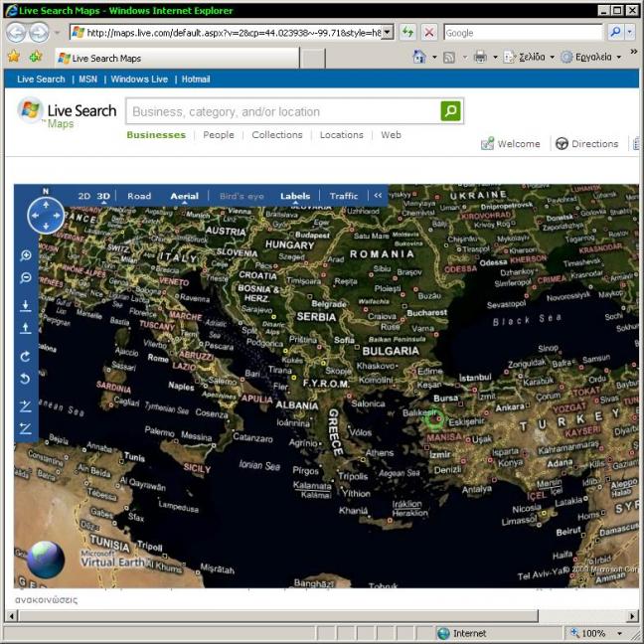The image size is (644, 644).
Task: Rotate the map view clockwise
Action: (26, 356)
